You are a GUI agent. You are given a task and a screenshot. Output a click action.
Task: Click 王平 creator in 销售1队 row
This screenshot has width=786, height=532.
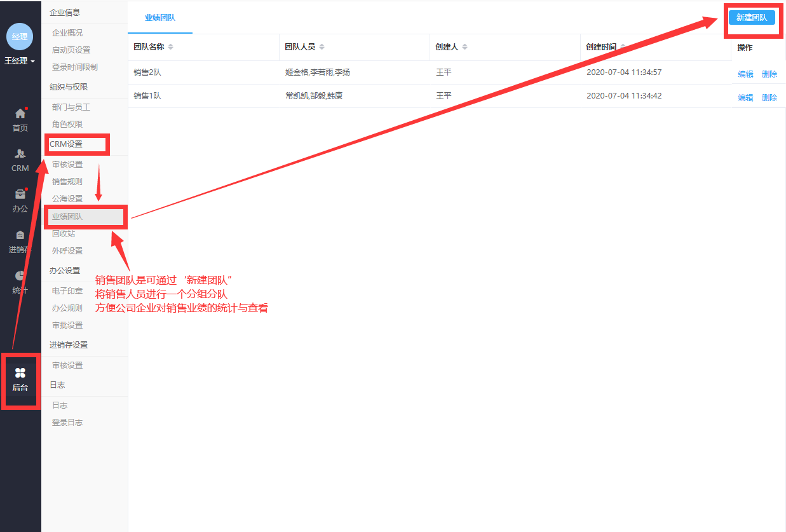(444, 96)
